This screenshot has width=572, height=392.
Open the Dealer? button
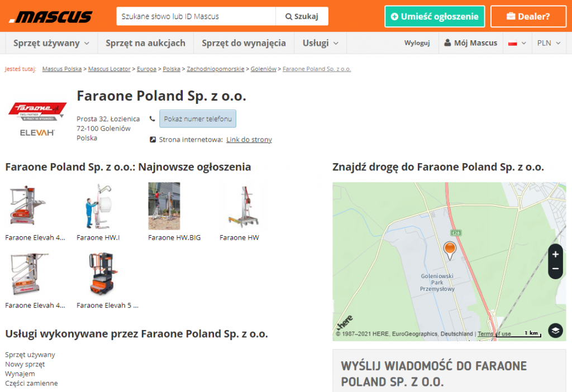tap(528, 16)
